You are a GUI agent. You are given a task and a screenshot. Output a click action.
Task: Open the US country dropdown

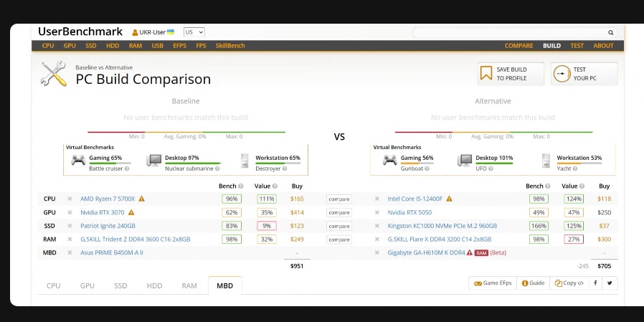tap(194, 32)
